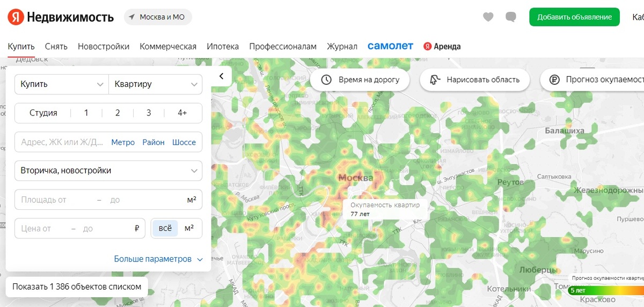Image resolution: width=644 pixels, height=307 pixels.
Task: Click the Нарисовать область map button
Action: 475,80
